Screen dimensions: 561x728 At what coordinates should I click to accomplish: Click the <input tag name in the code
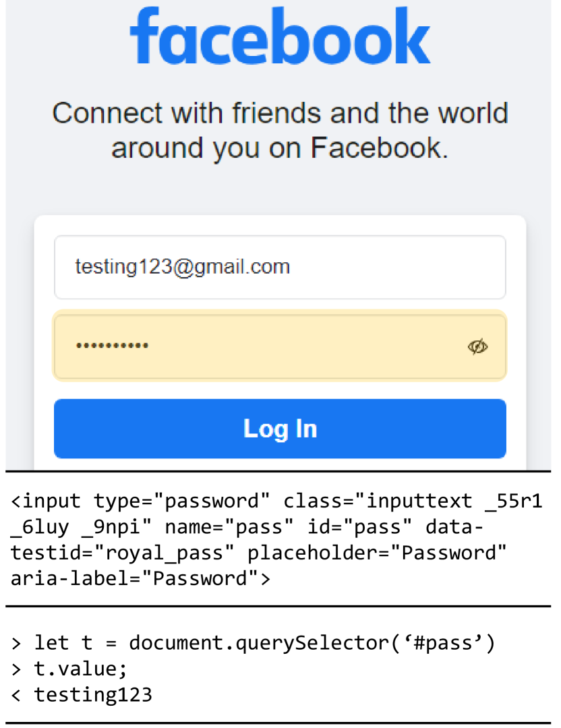(x=45, y=501)
